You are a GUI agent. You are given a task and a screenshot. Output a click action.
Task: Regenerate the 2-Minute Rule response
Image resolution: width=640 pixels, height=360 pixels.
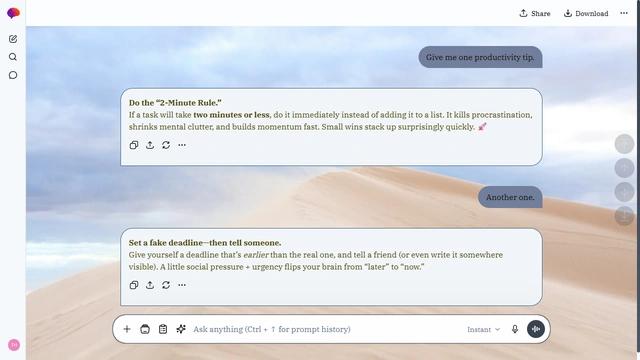click(x=166, y=145)
